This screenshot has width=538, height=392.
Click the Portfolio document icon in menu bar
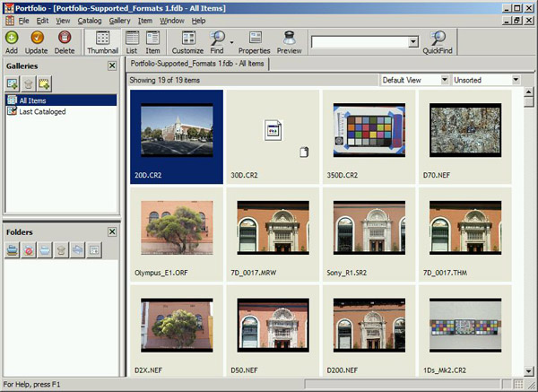coord(9,21)
